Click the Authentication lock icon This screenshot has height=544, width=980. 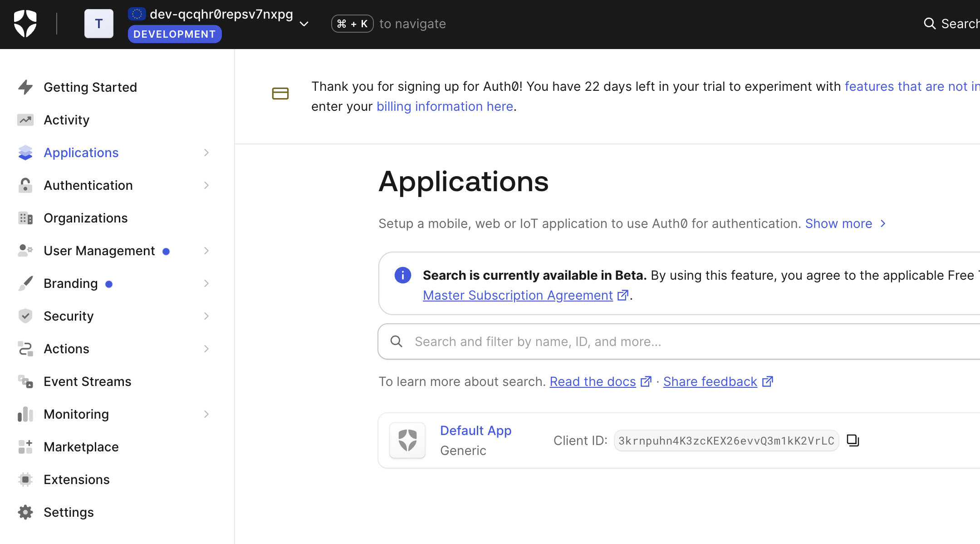coord(25,185)
